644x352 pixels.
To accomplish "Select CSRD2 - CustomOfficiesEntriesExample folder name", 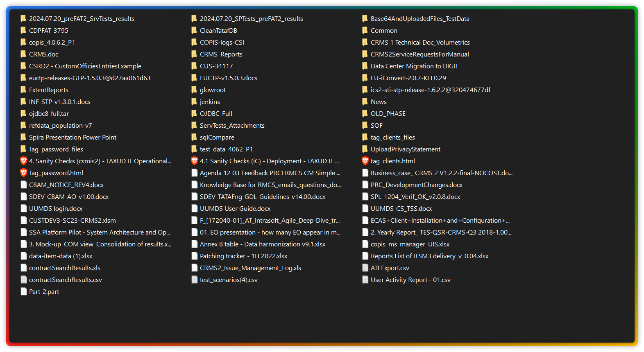I will [85, 66].
